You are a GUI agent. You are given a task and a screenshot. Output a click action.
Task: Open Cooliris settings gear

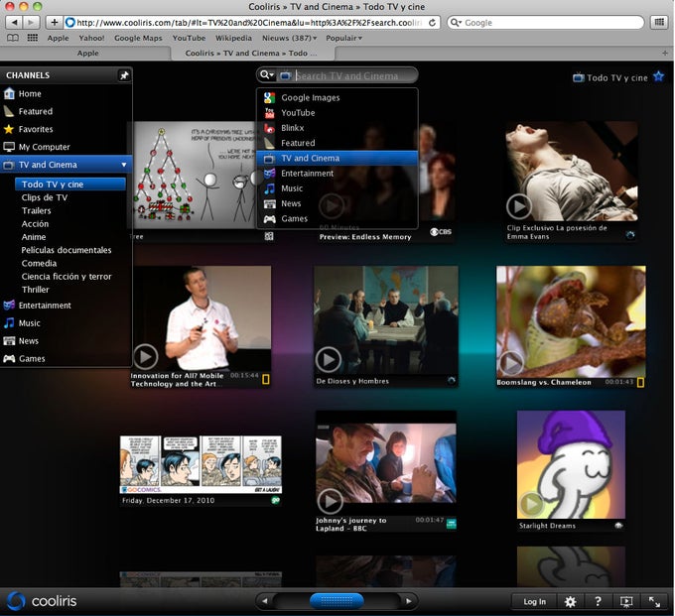pyautogui.click(x=571, y=601)
